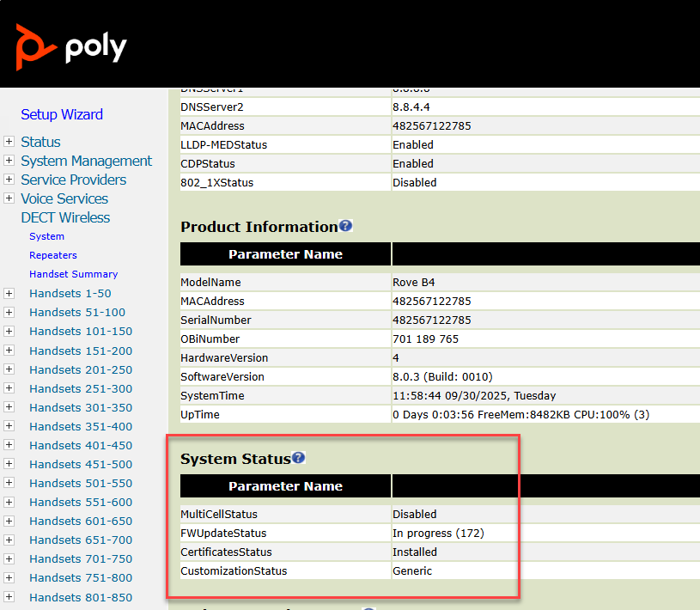700x610 pixels.
Task: Open the Handset Summary page
Action: coord(73,274)
